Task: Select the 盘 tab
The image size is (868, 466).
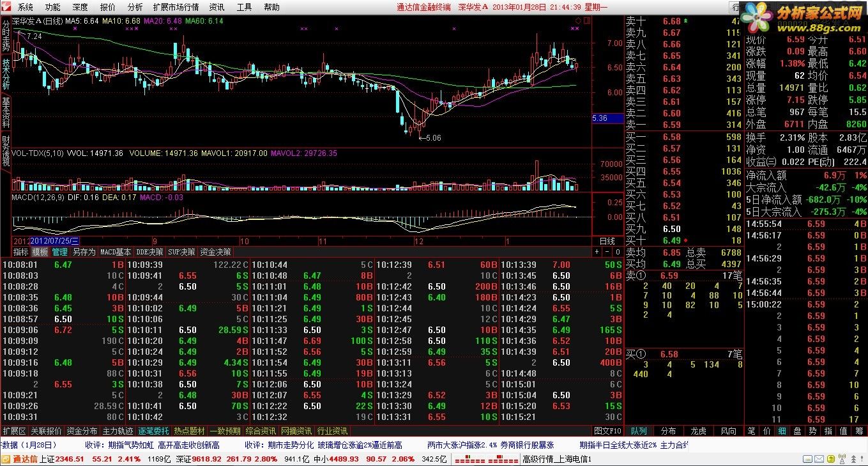Action: click(798, 431)
